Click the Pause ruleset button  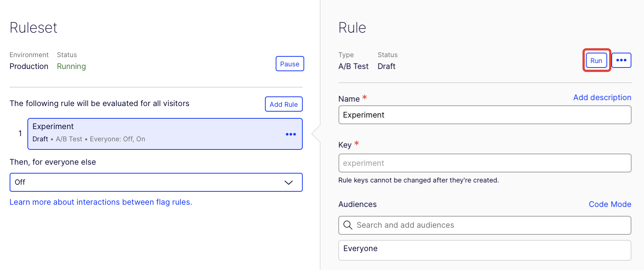pyautogui.click(x=290, y=64)
